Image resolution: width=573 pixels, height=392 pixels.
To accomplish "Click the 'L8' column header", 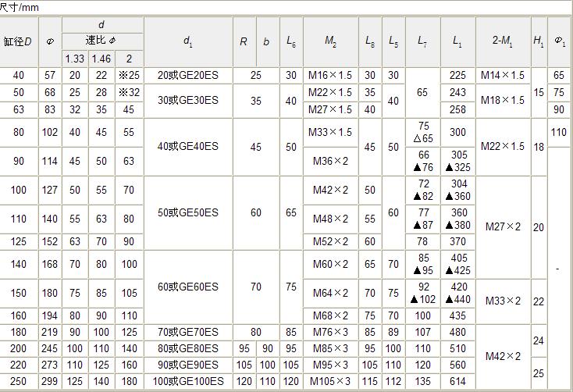I will pyautogui.click(x=370, y=41).
